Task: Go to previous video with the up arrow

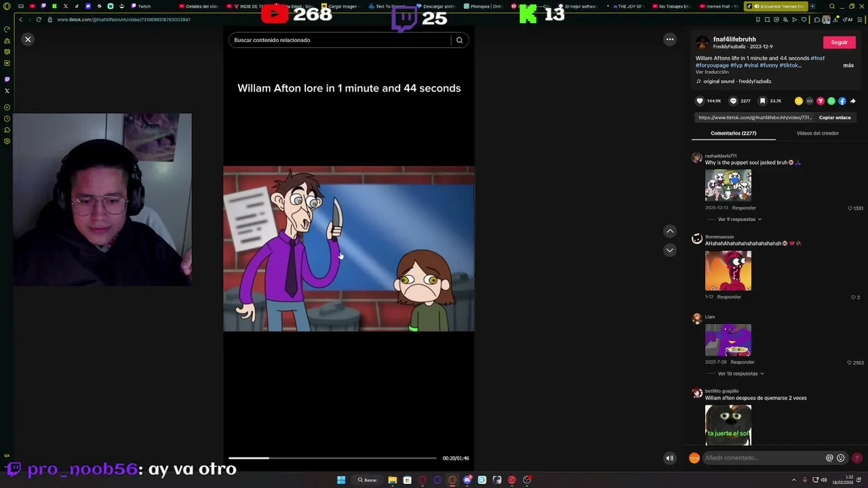Action: (x=670, y=231)
